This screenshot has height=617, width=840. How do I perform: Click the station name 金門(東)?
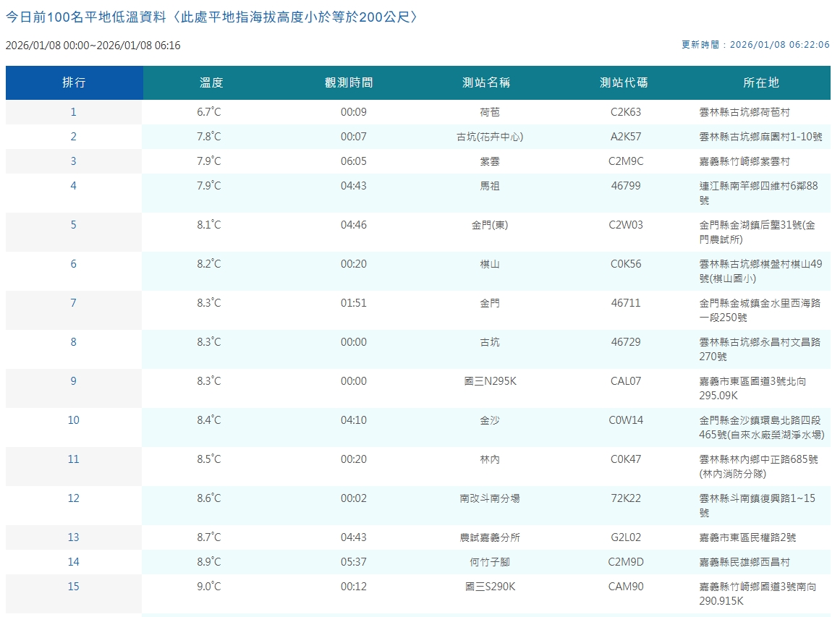(x=490, y=225)
